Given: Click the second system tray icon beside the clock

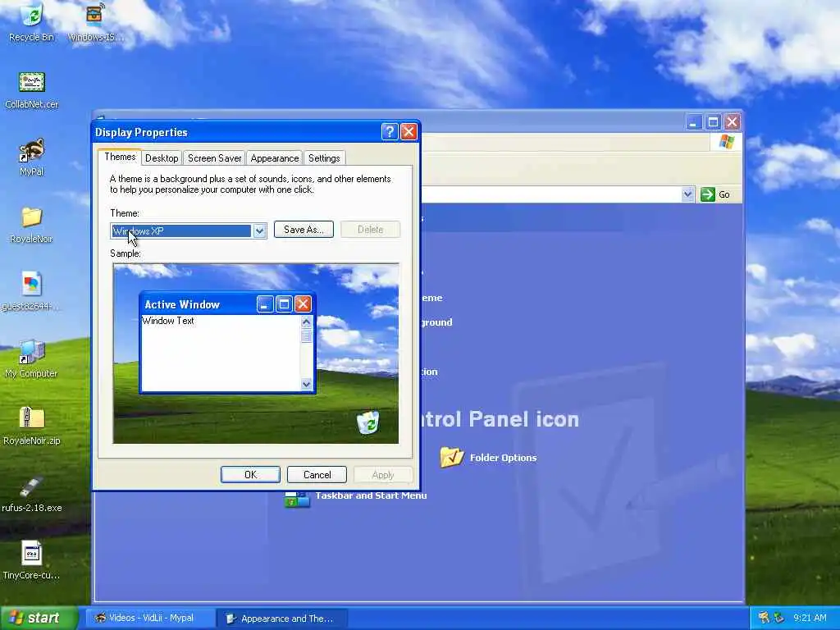Looking at the screenshot, I should point(779,618).
